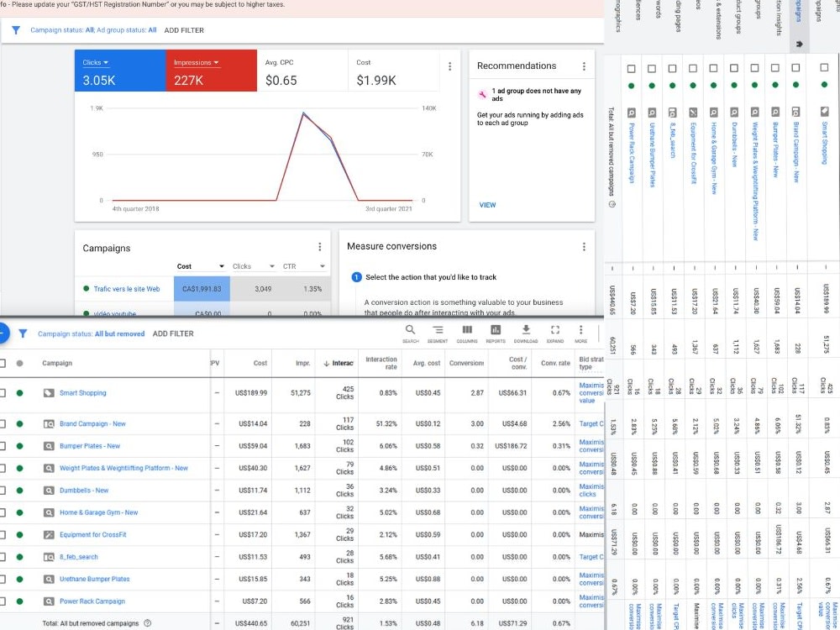The image size is (840, 630).
Task: Click the US$186.72 cost per conversion value
Action: pyautogui.click(x=511, y=446)
